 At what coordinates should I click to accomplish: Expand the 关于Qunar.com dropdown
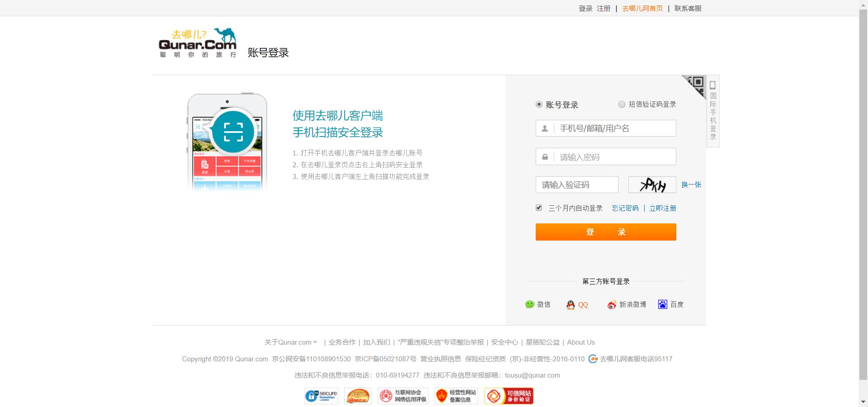point(291,342)
